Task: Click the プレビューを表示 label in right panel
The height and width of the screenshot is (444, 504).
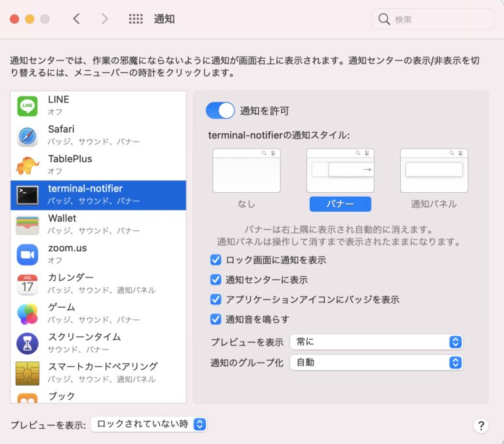Action: coord(247,342)
